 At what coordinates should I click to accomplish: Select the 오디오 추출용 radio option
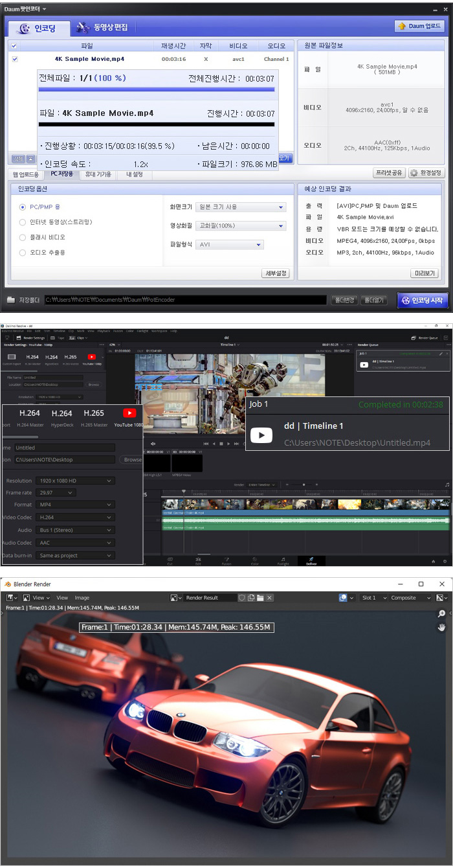(23, 253)
